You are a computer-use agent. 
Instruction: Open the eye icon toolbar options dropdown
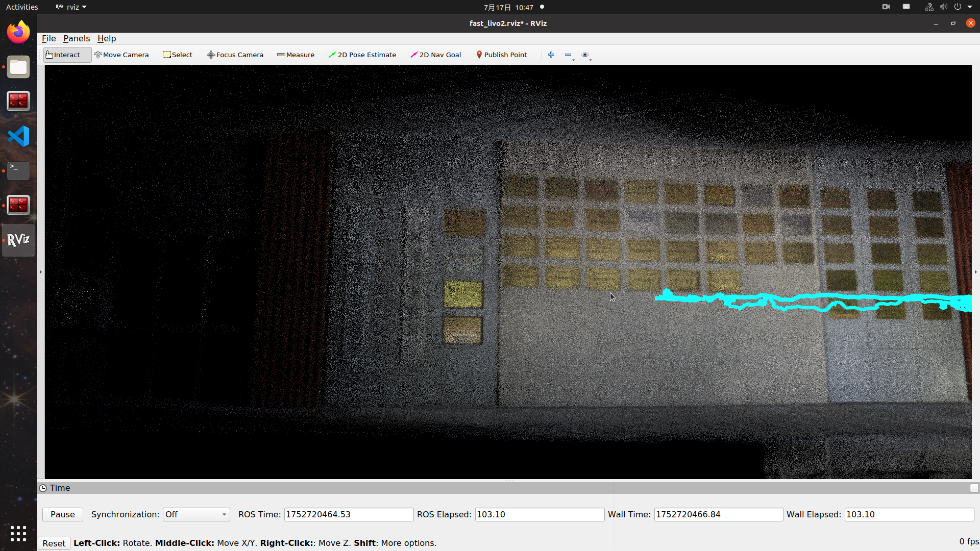586,55
